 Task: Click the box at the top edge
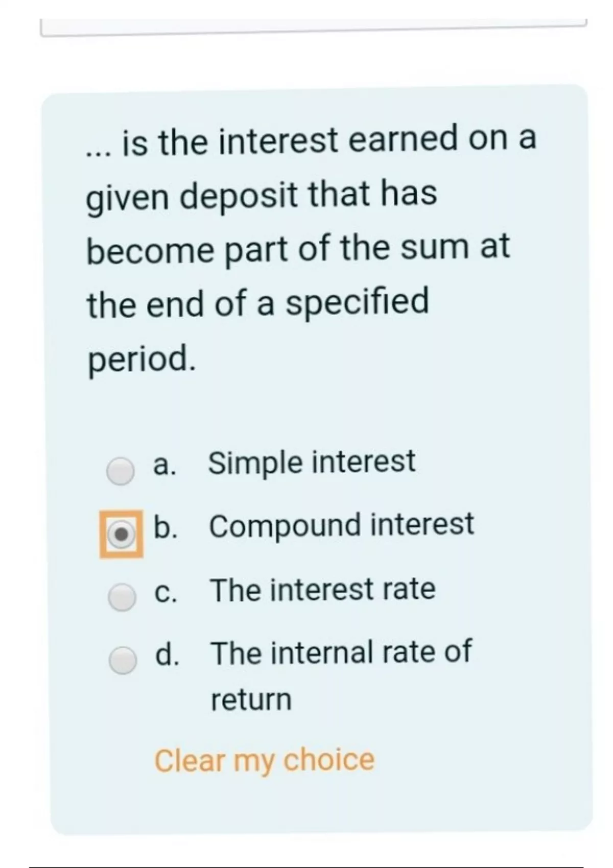tap(313, 27)
